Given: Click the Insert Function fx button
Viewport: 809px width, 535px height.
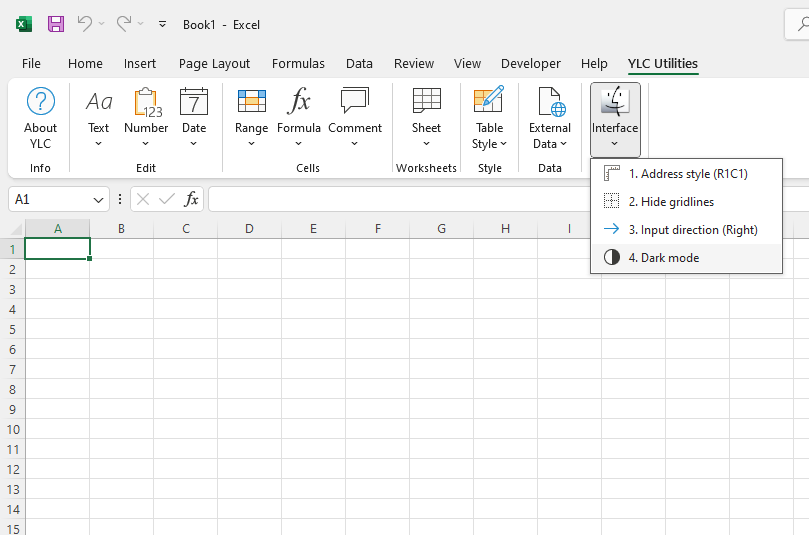Looking at the screenshot, I should [x=192, y=200].
